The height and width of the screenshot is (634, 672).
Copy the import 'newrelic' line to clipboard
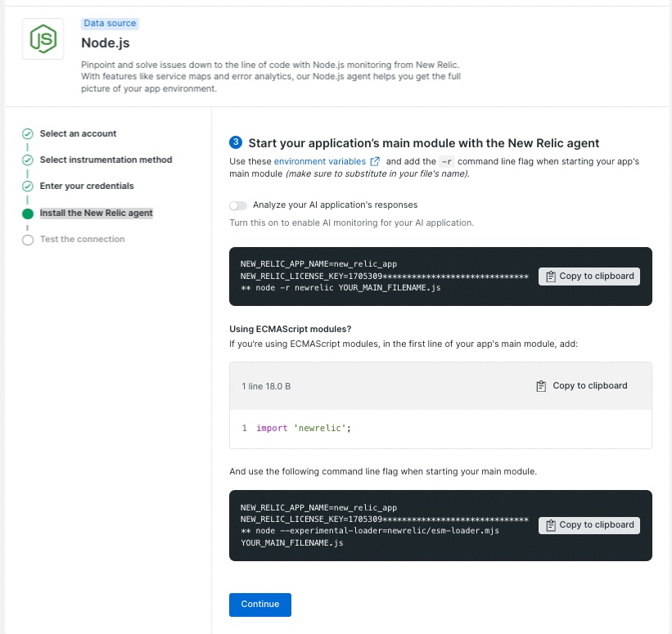tap(582, 386)
